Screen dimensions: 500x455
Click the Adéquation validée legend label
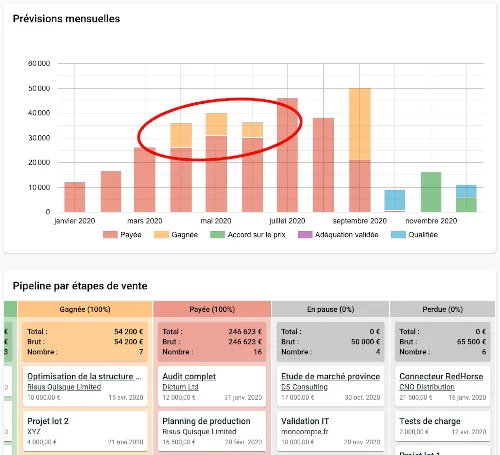coord(347,235)
